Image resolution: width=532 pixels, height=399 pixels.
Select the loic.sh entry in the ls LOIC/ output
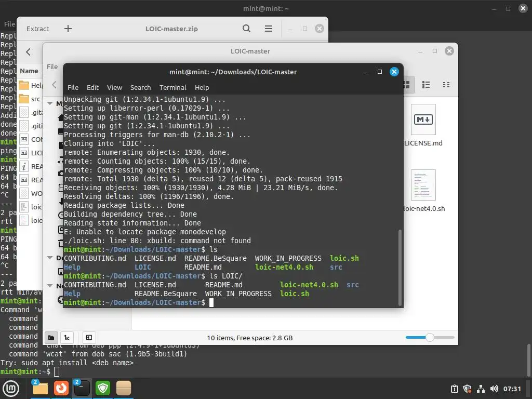point(295,294)
